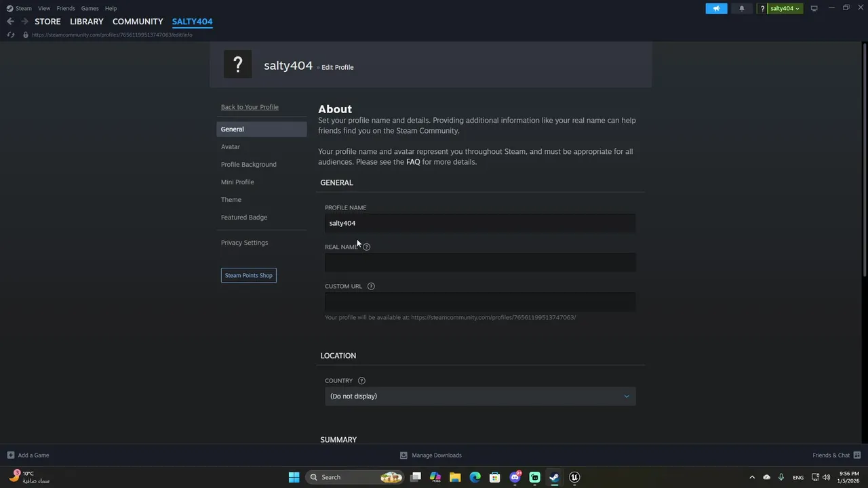Viewport: 868px width, 488px height.
Task: Click the ENG language indicator
Action: (x=798, y=477)
